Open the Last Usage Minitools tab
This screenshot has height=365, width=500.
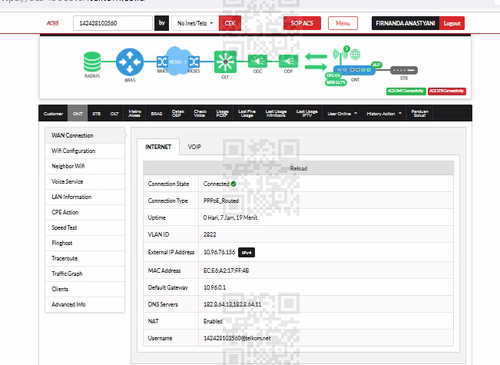pos(276,114)
